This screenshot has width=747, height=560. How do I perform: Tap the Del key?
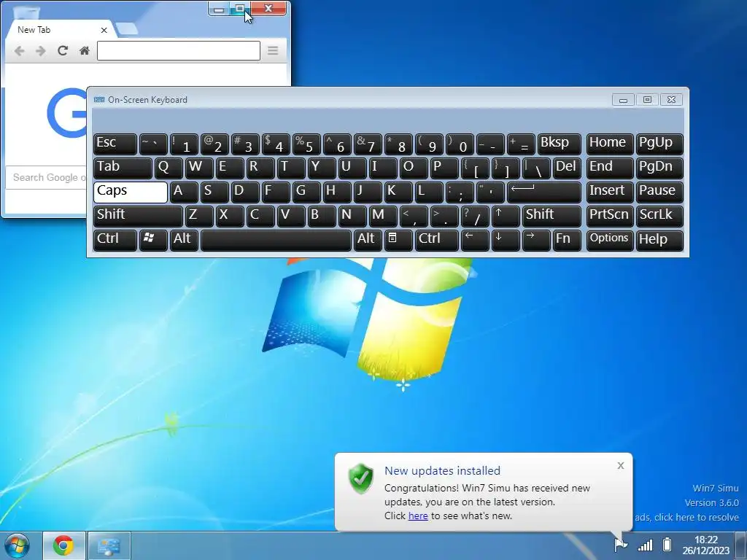pyautogui.click(x=567, y=168)
